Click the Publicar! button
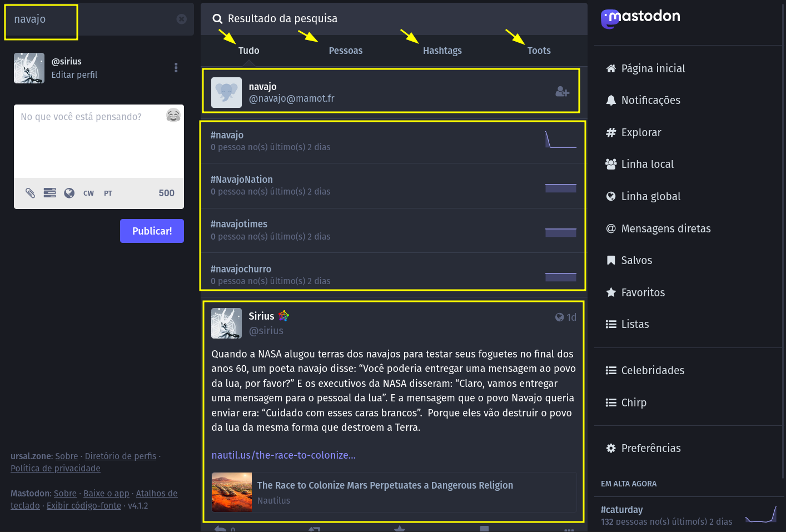This screenshot has width=786, height=532. pyautogui.click(x=152, y=231)
